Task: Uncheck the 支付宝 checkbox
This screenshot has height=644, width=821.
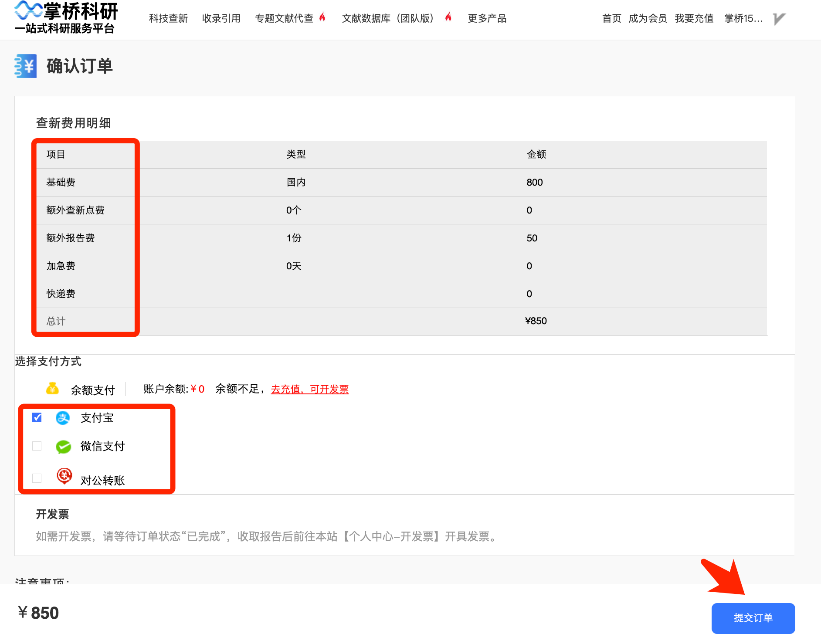Action: (37, 418)
